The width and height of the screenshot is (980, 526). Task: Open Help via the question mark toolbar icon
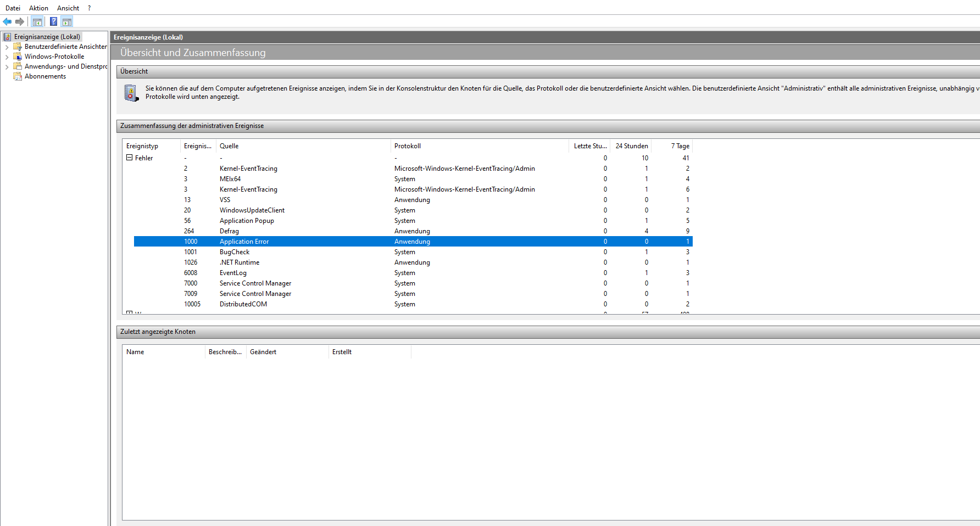click(x=53, y=21)
